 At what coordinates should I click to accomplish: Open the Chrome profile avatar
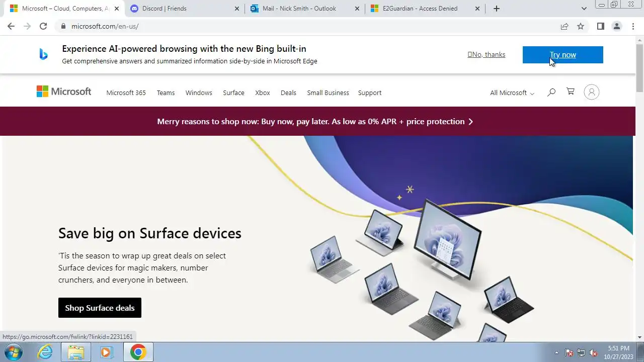pos(616,26)
